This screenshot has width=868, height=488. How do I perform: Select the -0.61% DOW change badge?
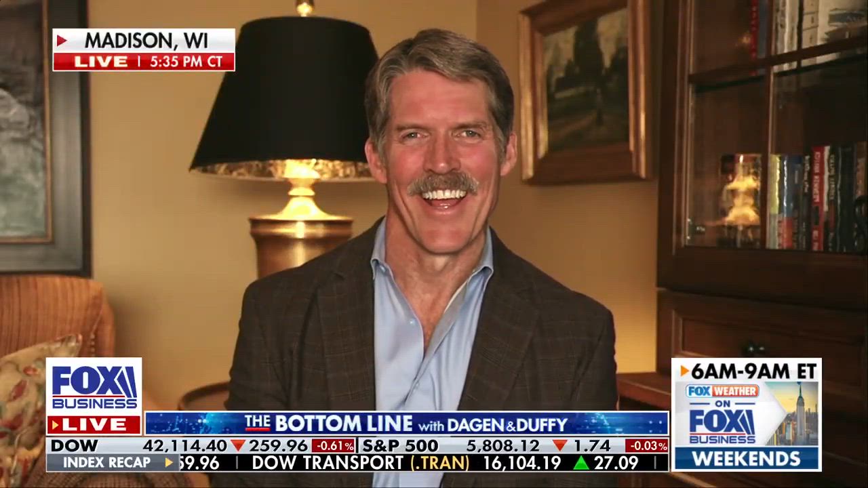click(334, 446)
